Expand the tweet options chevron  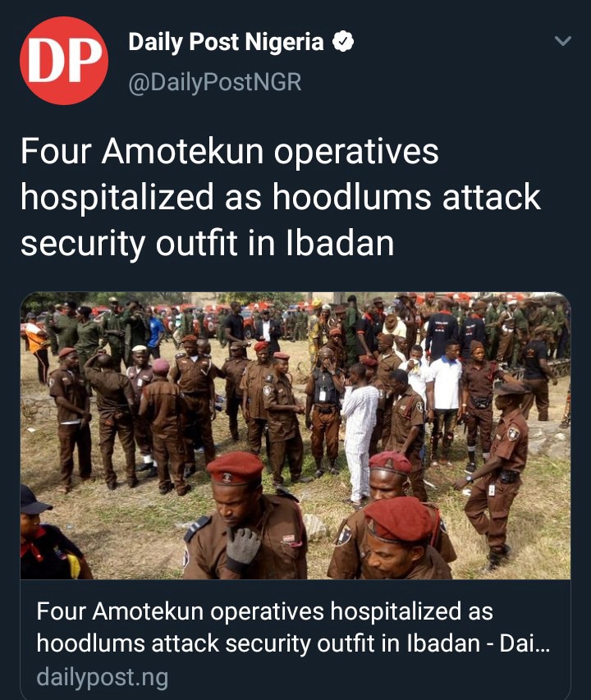[562, 41]
